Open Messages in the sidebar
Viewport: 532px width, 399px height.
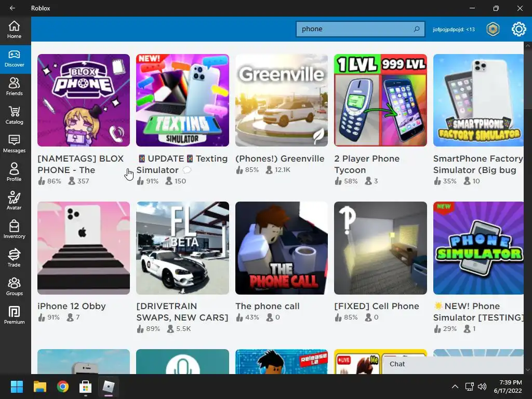pyautogui.click(x=14, y=144)
